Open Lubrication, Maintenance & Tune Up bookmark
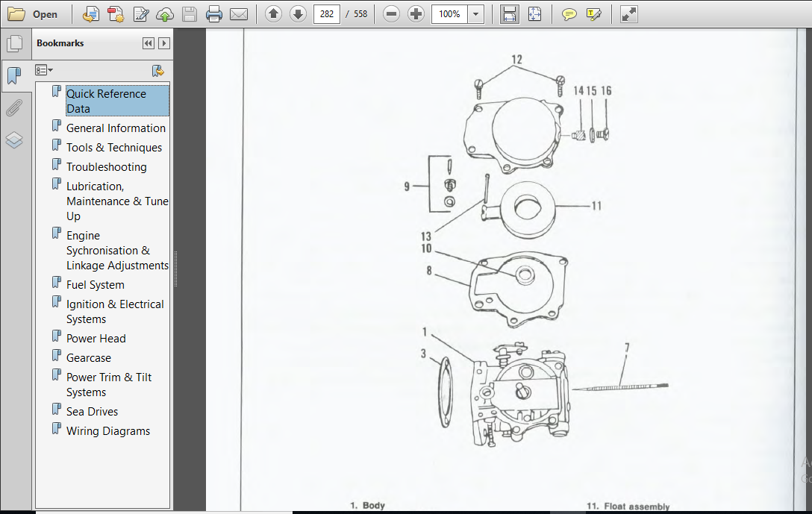 coord(118,201)
